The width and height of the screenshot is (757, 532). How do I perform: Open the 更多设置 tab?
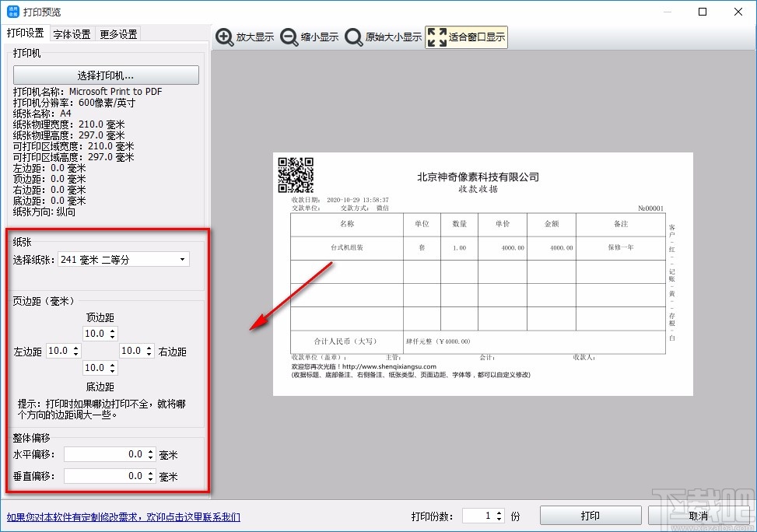click(x=117, y=33)
